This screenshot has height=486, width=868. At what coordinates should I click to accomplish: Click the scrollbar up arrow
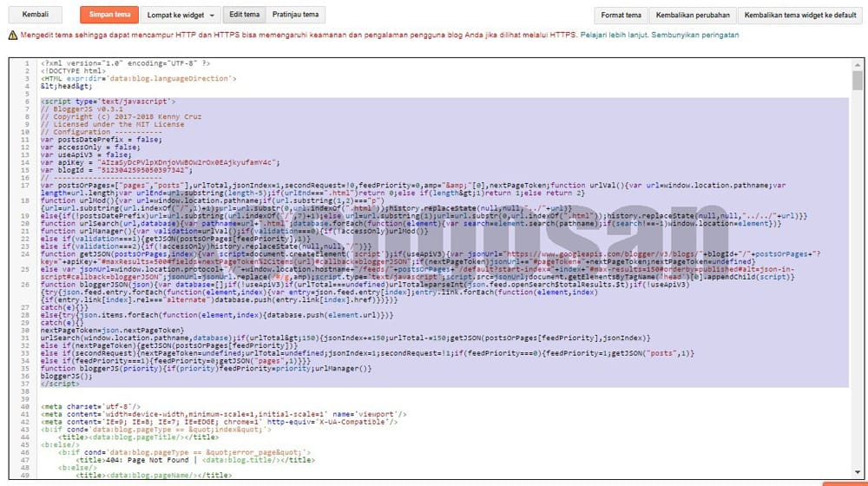pos(858,65)
